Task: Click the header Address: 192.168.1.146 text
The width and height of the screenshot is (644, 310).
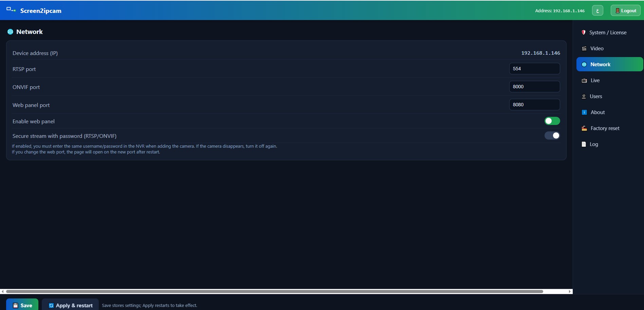Action: pos(560,11)
